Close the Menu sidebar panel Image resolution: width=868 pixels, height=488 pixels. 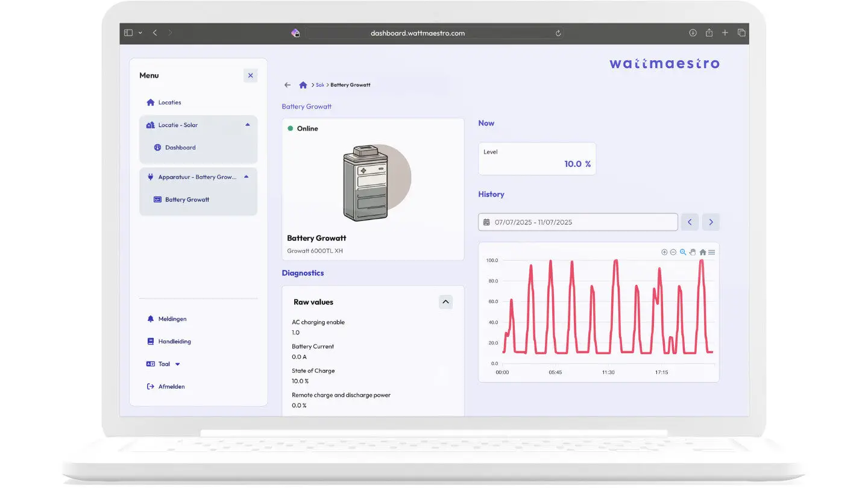coord(251,75)
